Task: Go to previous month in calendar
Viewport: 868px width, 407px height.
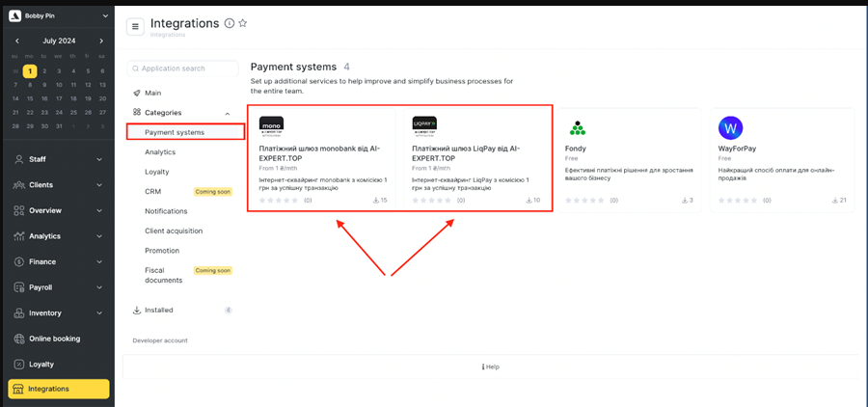Action: (x=17, y=41)
